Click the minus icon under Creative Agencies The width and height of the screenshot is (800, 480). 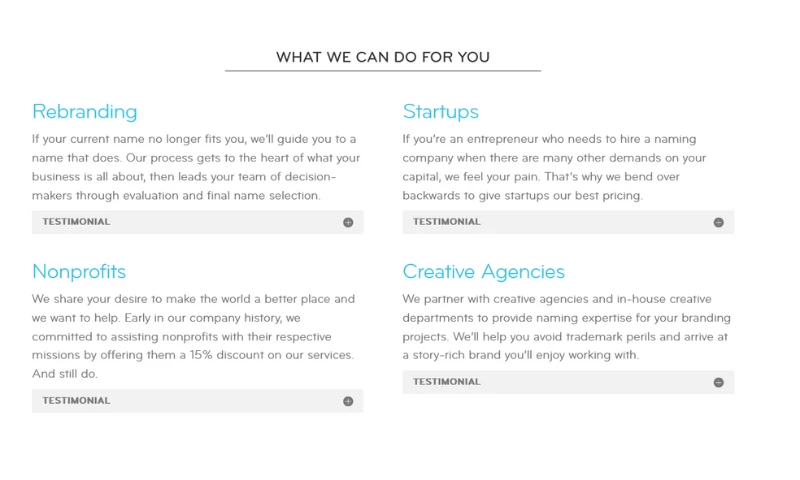[x=718, y=382]
